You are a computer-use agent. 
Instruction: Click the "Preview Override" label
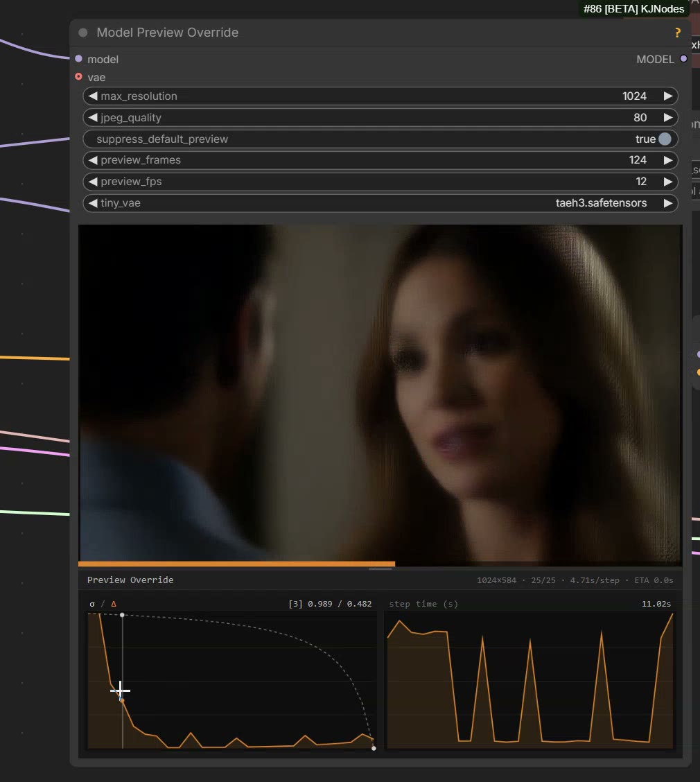(x=130, y=580)
